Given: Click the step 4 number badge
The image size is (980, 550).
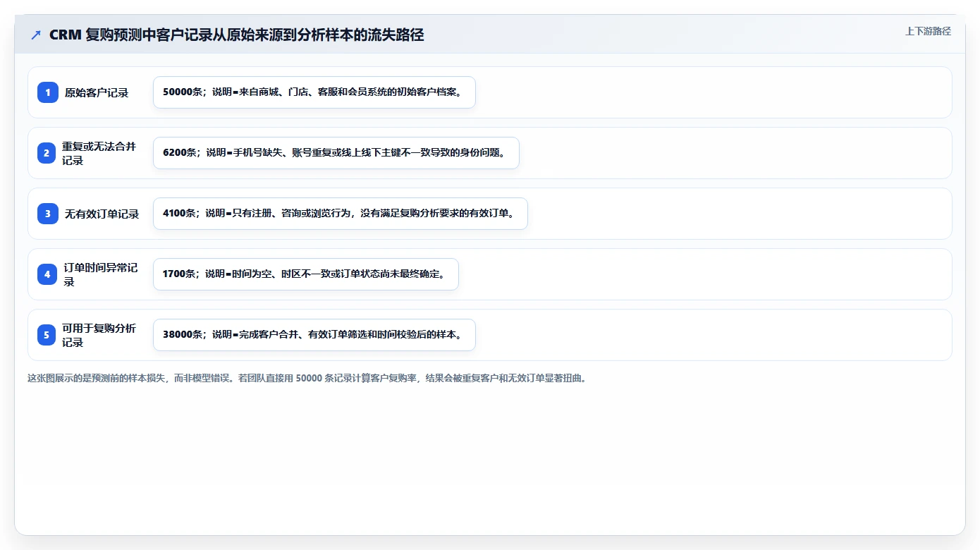Looking at the screenshot, I should pos(47,274).
